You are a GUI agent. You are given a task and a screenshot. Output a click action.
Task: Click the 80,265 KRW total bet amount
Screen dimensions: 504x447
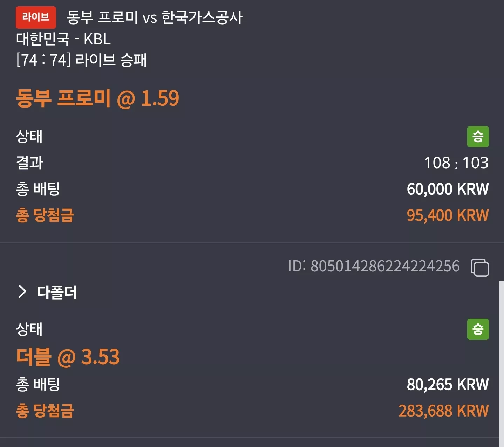pyautogui.click(x=448, y=385)
